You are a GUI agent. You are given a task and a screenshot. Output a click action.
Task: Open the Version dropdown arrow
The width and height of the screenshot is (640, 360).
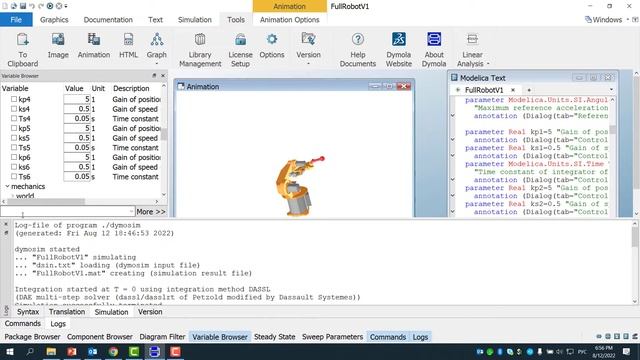pyautogui.click(x=308, y=64)
